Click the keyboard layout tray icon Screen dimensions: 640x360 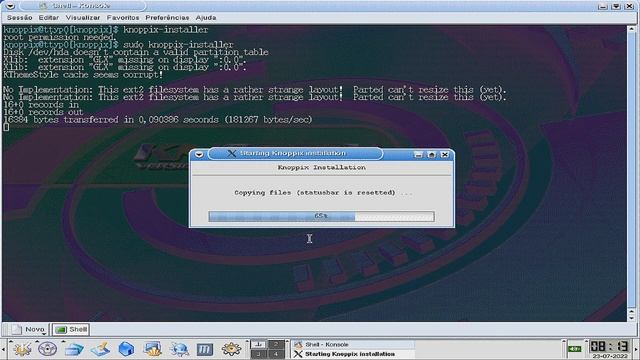tap(575, 349)
